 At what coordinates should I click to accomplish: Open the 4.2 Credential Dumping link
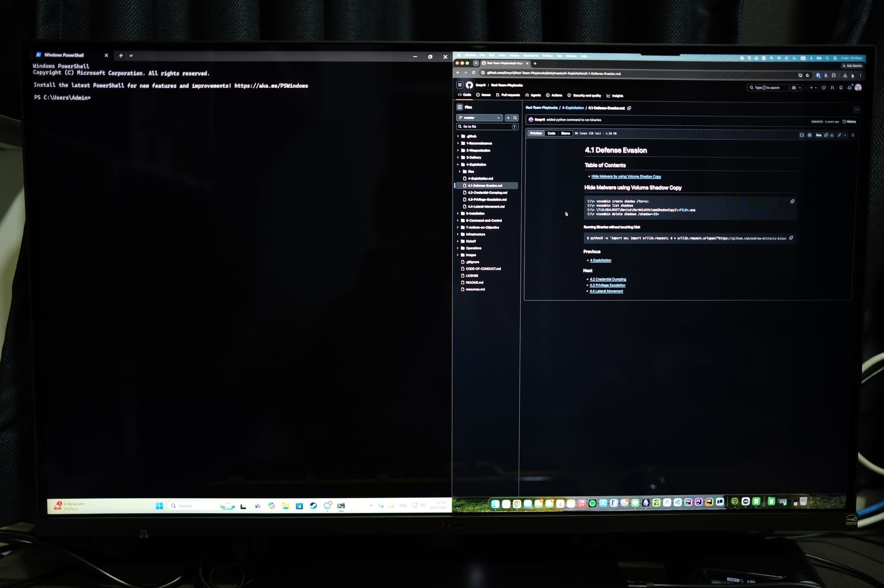608,279
